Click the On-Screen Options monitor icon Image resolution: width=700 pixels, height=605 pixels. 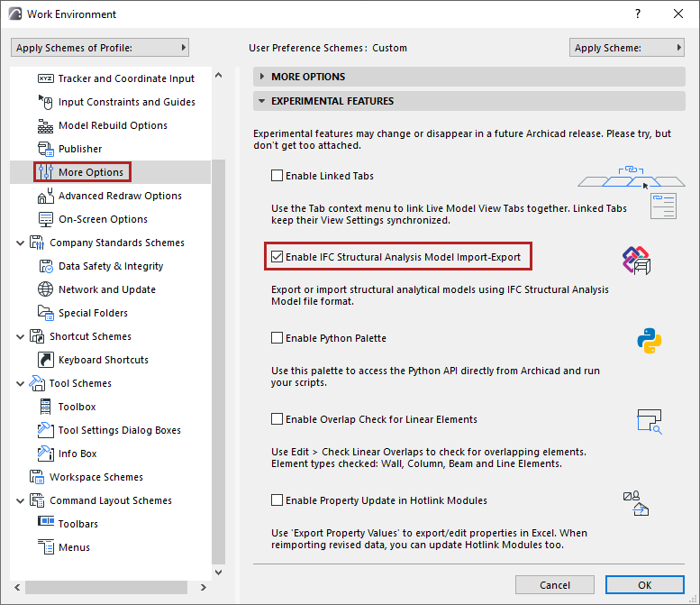(46, 219)
